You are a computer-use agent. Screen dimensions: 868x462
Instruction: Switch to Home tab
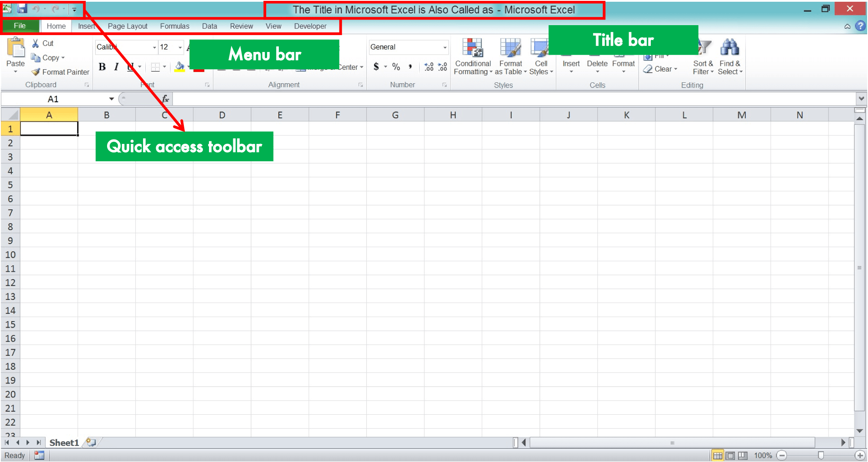point(56,26)
